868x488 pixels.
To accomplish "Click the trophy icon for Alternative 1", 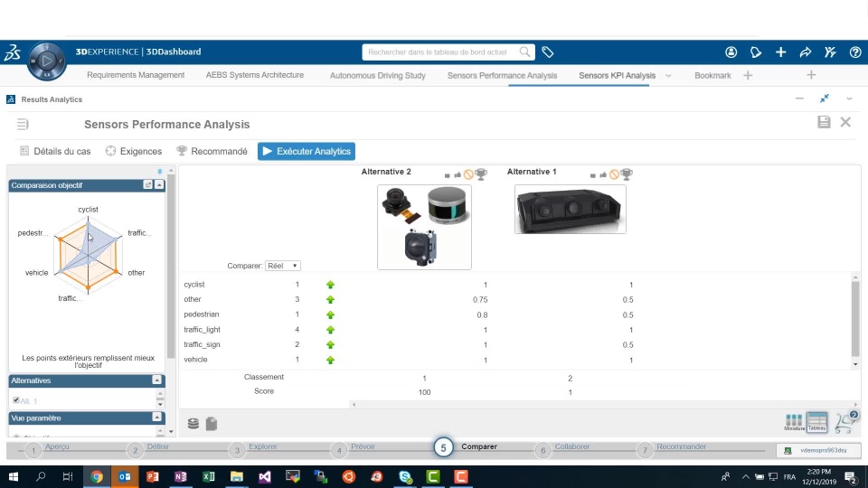I will 627,174.
